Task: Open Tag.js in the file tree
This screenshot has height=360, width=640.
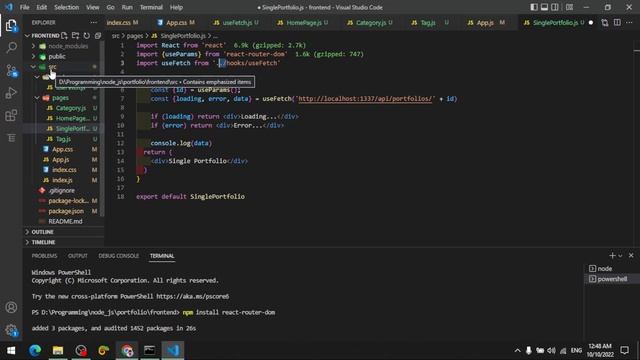Action: 63,139
